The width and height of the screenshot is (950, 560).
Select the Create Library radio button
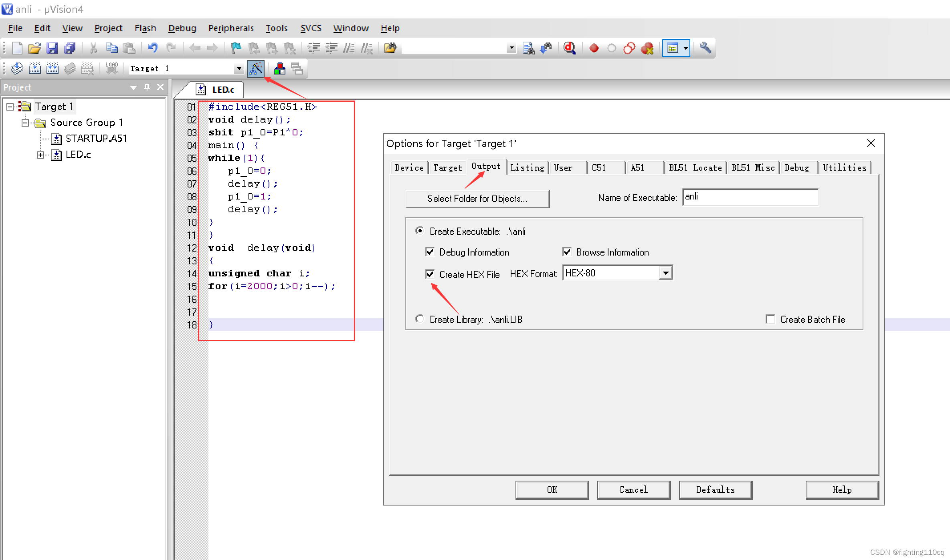tap(420, 319)
